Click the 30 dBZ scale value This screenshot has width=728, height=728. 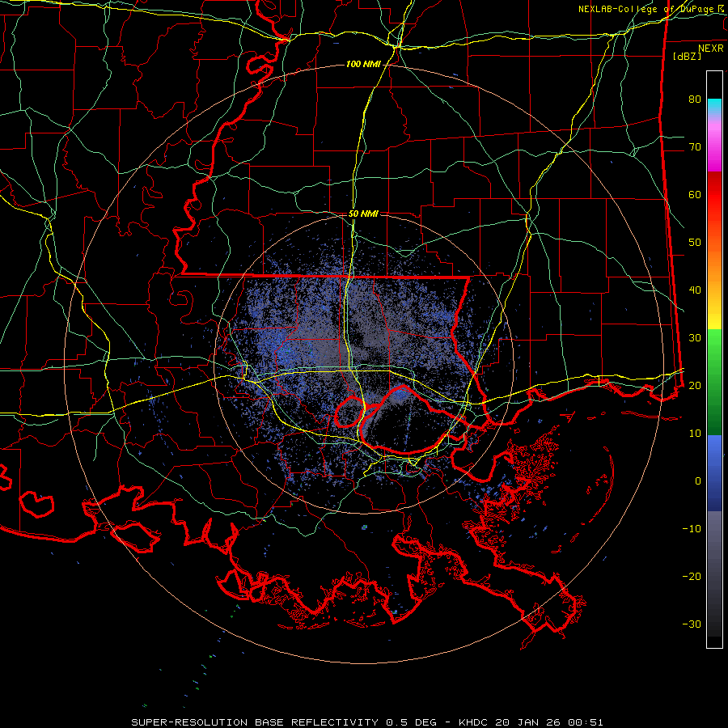[x=695, y=338]
